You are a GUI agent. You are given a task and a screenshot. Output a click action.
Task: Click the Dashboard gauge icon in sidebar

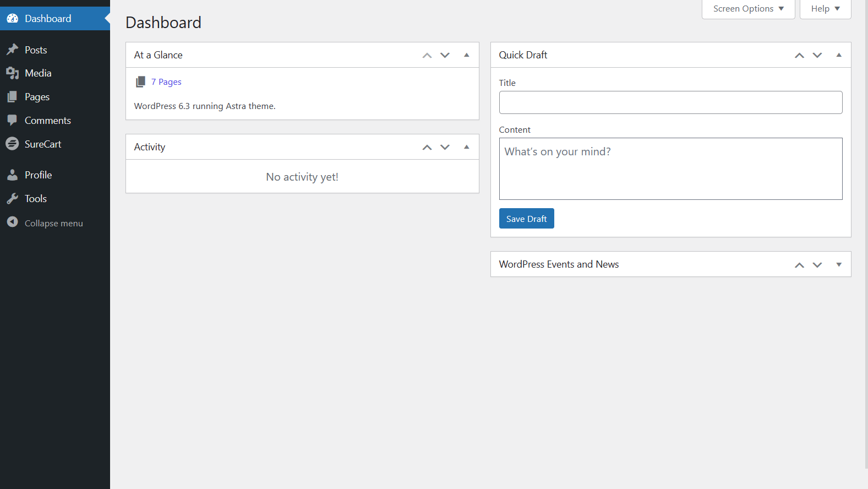(x=12, y=19)
